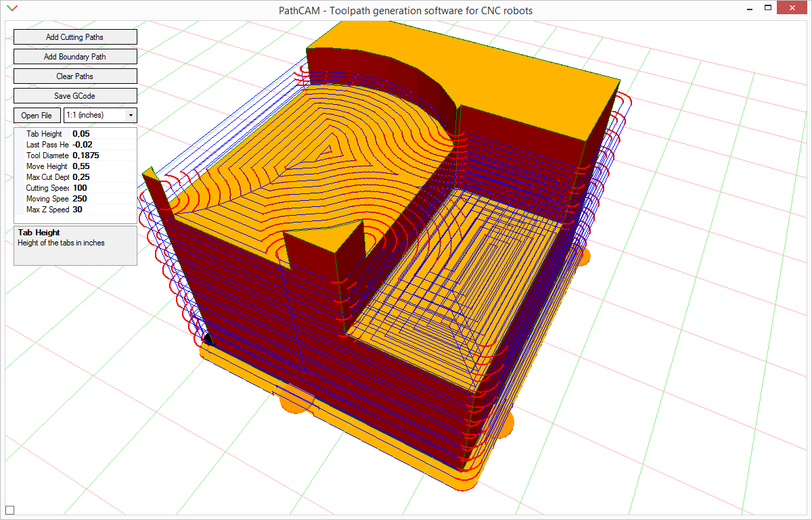Select the Tab Height property label
Image resolution: width=812 pixels, height=520 pixels.
[x=44, y=134]
